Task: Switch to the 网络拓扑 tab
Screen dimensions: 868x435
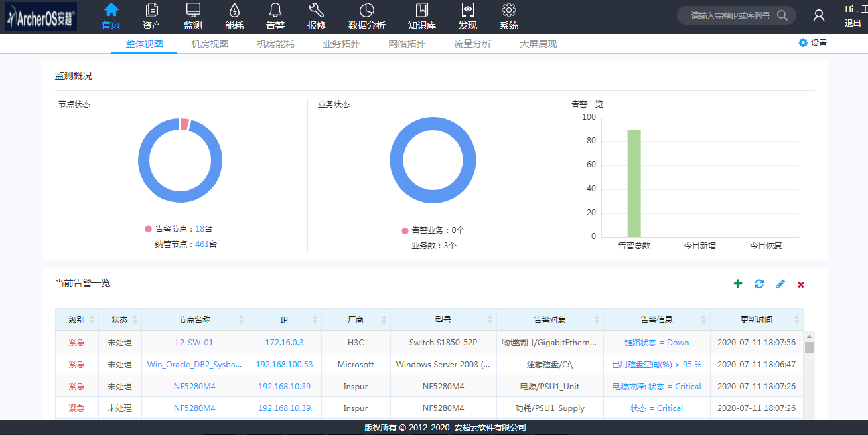Action: (x=407, y=43)
